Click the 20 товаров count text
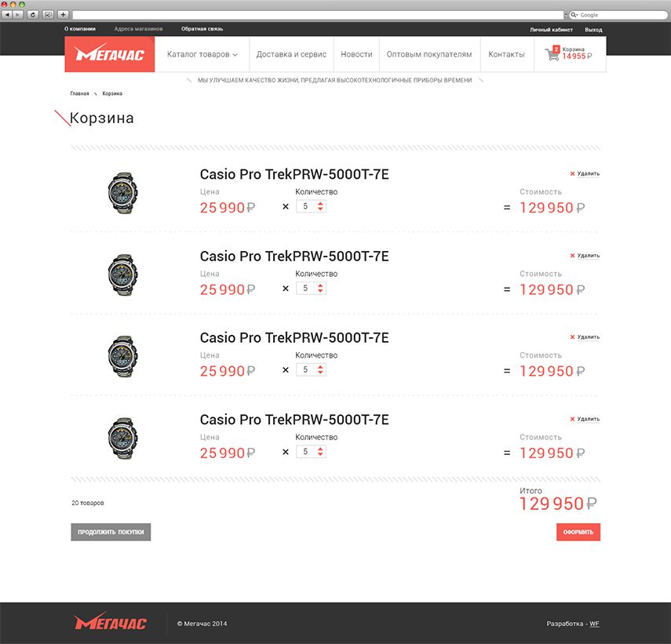Viewport: 671px width, 644px height. [88, 503]
